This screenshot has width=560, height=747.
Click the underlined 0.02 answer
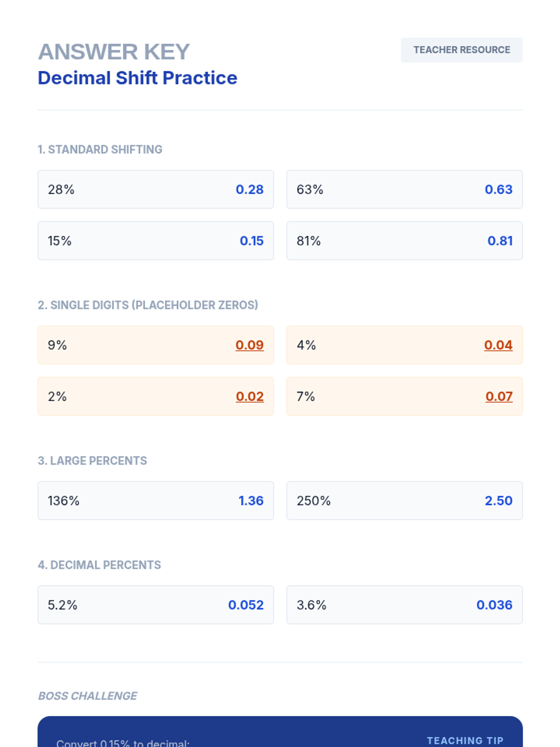249,396
